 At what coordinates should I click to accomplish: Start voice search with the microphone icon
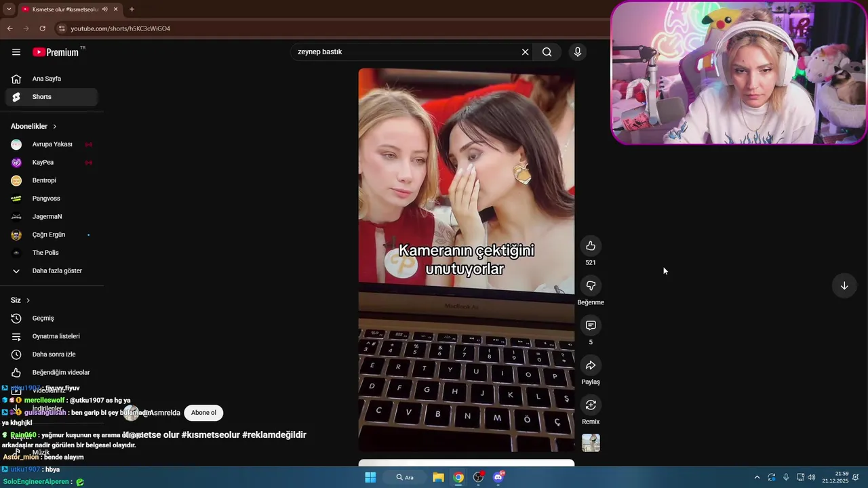(578, 52)
